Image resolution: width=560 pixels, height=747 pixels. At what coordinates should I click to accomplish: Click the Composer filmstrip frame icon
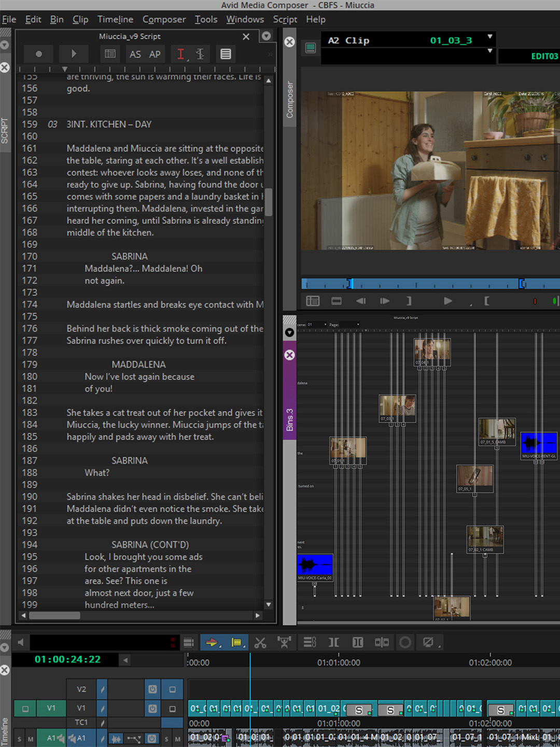(x=337, y=301)
